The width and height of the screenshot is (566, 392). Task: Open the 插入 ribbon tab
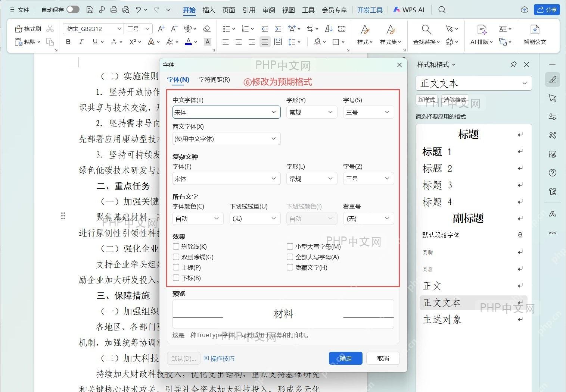tap(209, 10)
